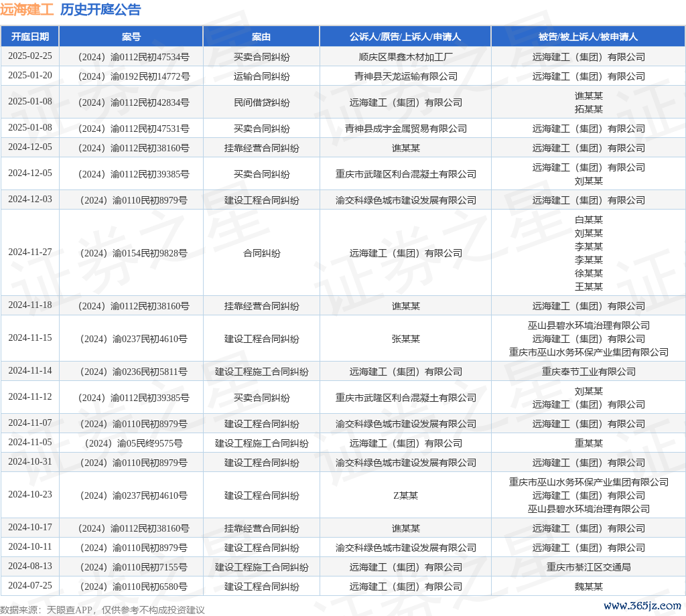Click 渝0110民初8979号 in the 2024-10-11 row
686x616 pixels.
[x=133, y=548]
